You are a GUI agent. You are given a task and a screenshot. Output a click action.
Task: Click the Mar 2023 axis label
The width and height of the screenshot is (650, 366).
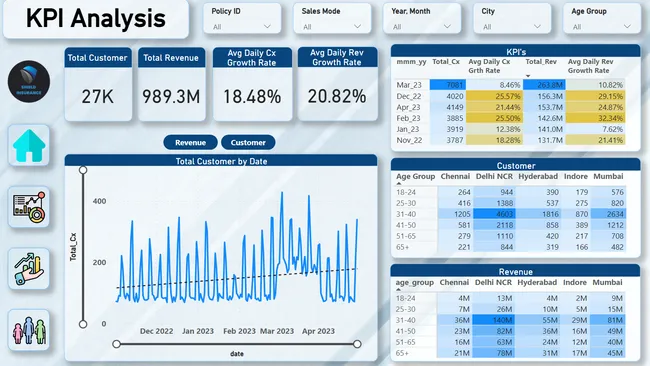[x=277, y=331]
